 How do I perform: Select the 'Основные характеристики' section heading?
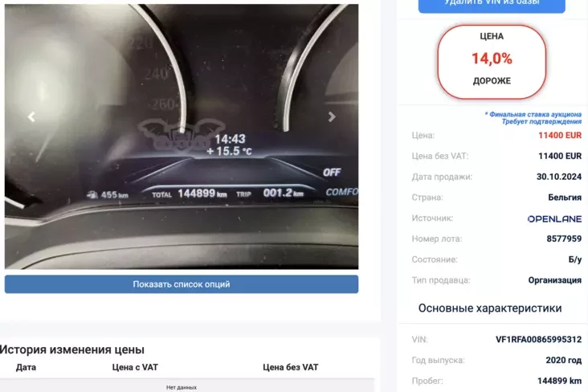coord(490,308)
